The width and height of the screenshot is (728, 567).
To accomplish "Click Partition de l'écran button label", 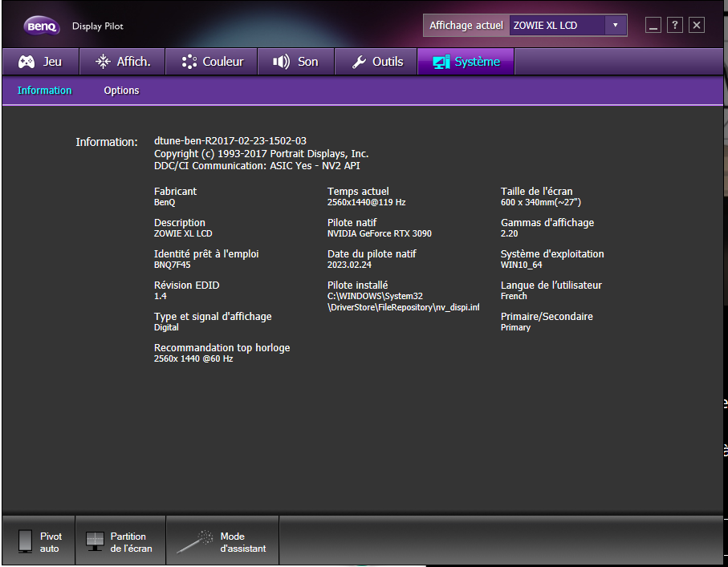I will pos(131,542).
